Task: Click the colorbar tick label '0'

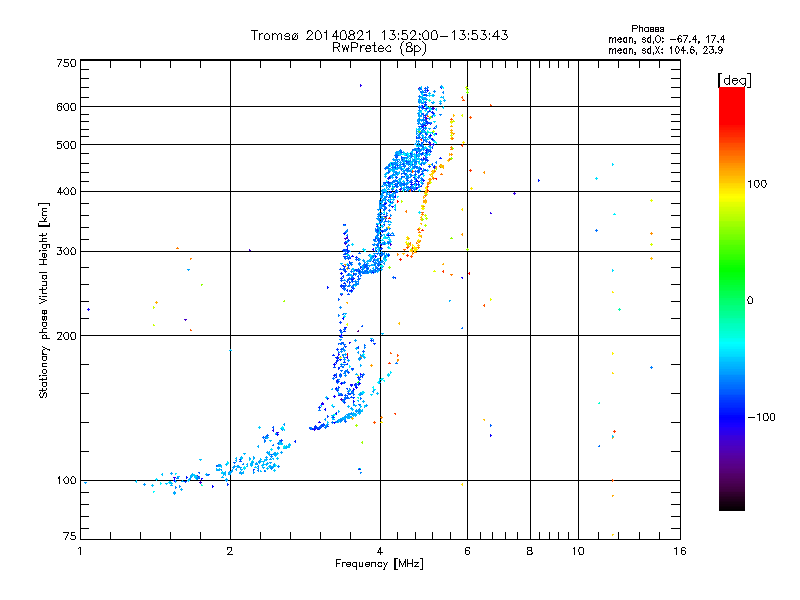Action: tap(750, 301)
